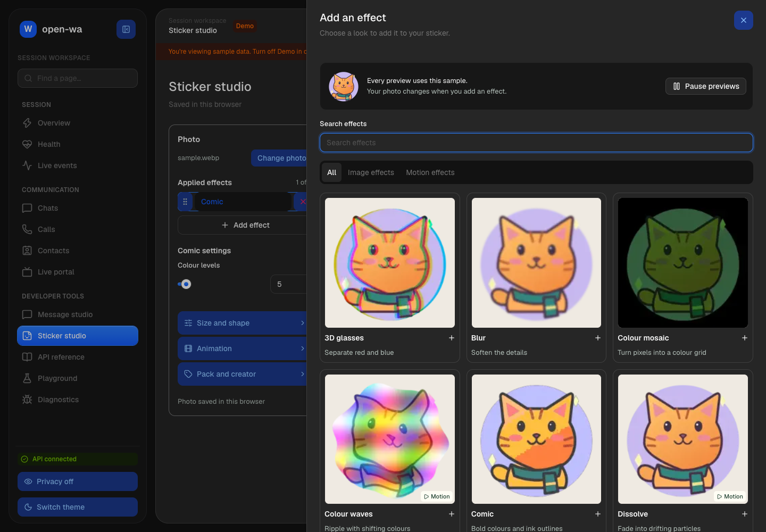The height and width of the screenshot is (532, 766).
Task: Adjust the Colour levels slider handle
Action: click(186, 284)
